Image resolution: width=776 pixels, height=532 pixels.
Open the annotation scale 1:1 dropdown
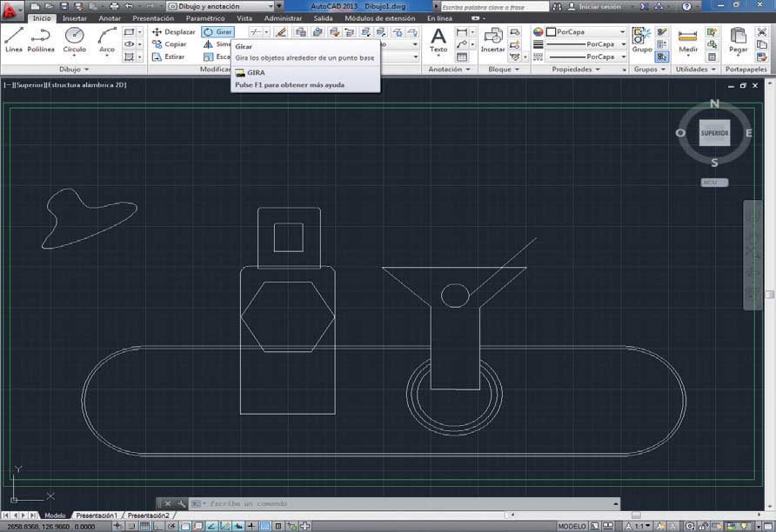point(639,526)
